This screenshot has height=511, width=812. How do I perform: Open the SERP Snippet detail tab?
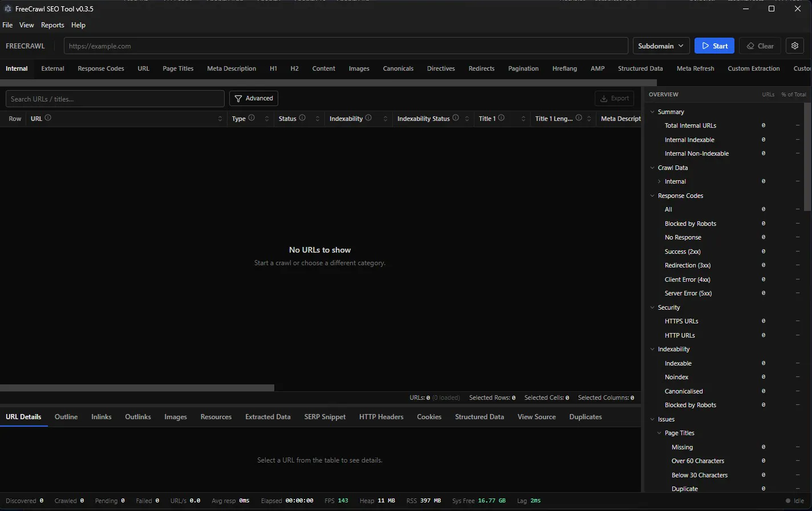pos(325,417)
